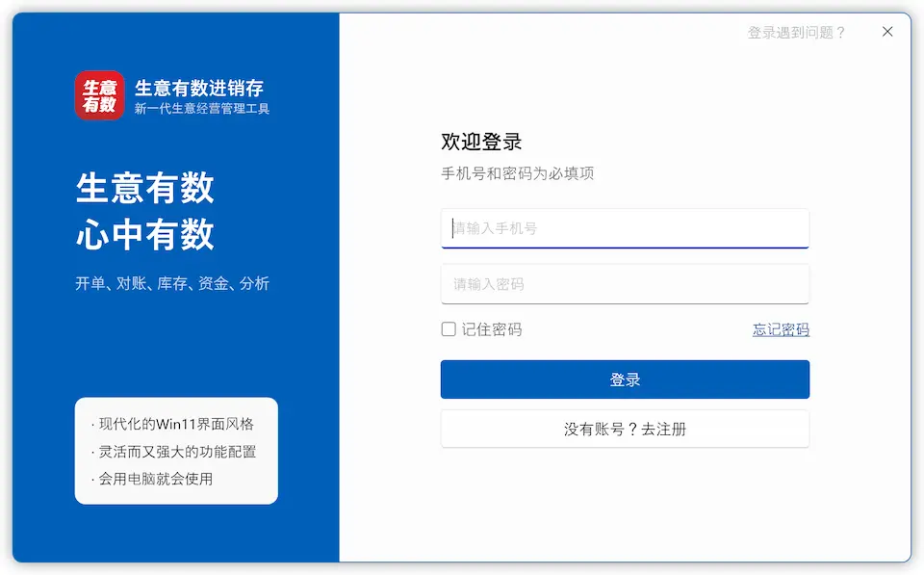Click the 生意有数进销存 title text

(x=199, y=88)
